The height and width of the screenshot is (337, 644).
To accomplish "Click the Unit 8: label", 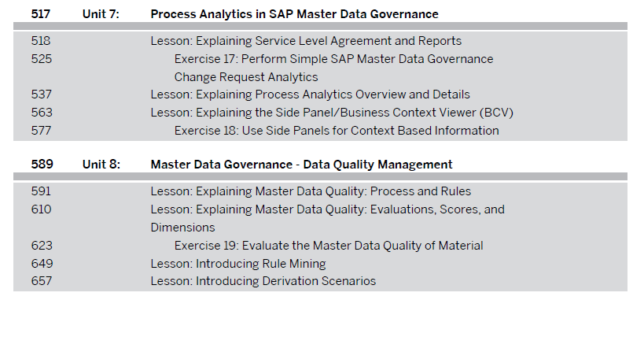I will 101,165.
